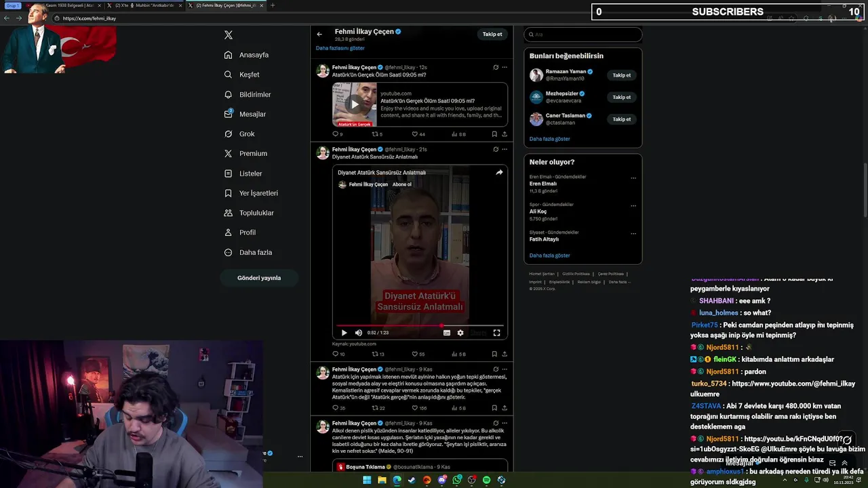This screenshot has width=868, height=488.
Task: Open Premium page in sidebar
Action: [x=245, y=154]
